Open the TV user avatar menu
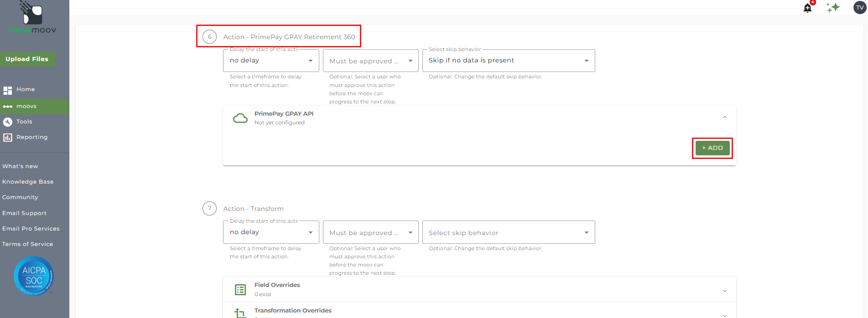Viewport: 868px width, 318px height. click(x=860, y=7)
